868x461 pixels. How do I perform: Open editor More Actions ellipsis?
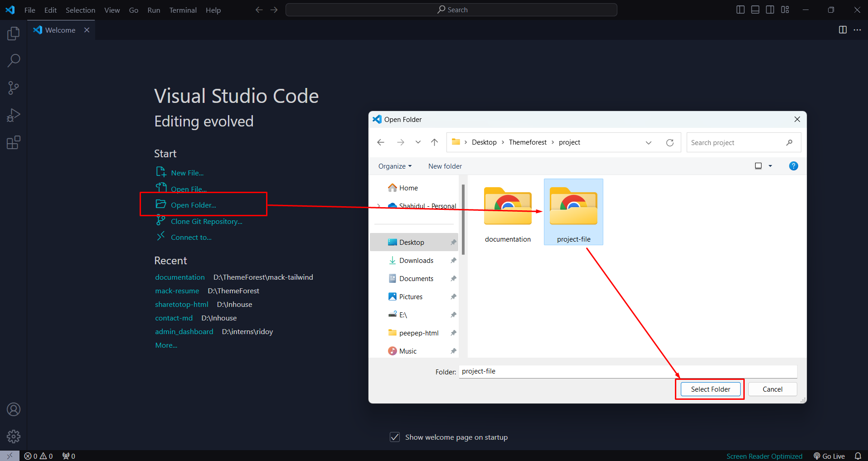(857, 30)
